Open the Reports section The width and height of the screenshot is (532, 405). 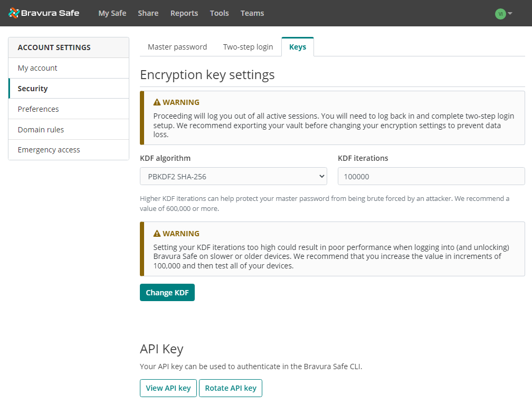tap(184, 13)
